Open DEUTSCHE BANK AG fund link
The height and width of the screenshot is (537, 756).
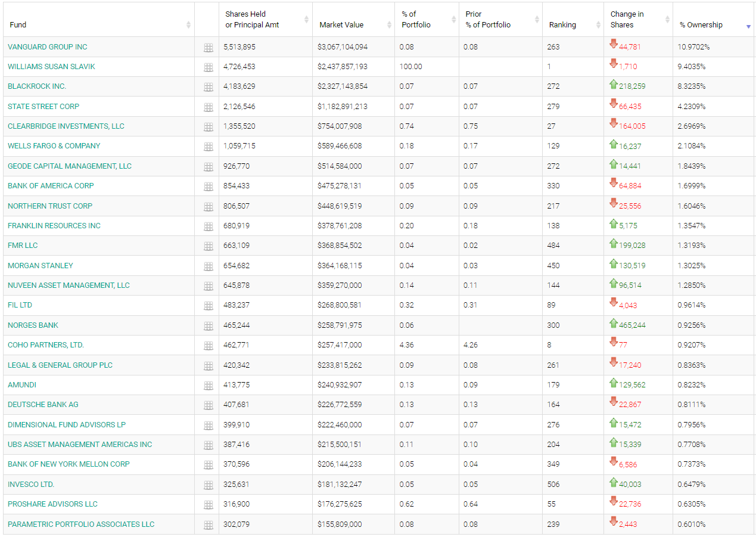[43, 405]
